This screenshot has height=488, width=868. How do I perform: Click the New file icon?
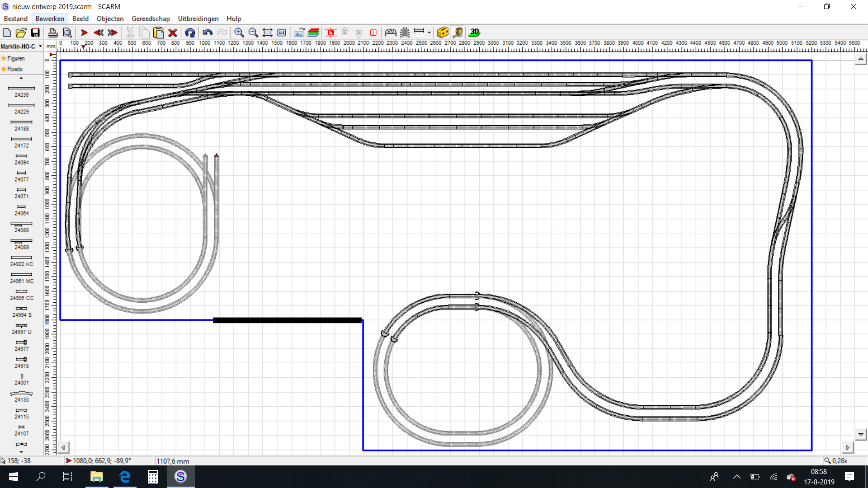coord(7,33)
